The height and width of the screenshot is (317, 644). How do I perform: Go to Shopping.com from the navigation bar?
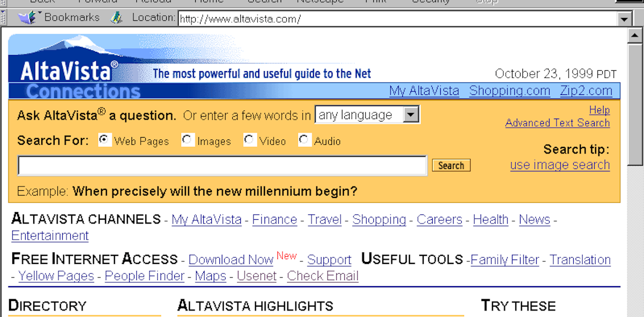(x=509, y=90)
